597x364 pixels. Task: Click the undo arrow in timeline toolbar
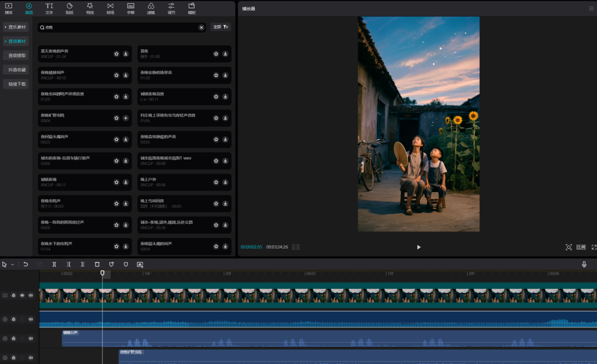click(25, 265)
